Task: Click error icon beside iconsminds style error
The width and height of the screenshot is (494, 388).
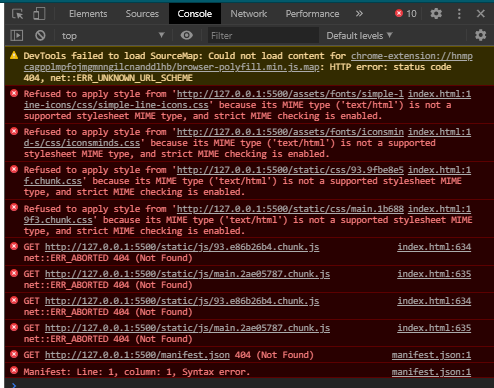Action: (x=14, y=131)
